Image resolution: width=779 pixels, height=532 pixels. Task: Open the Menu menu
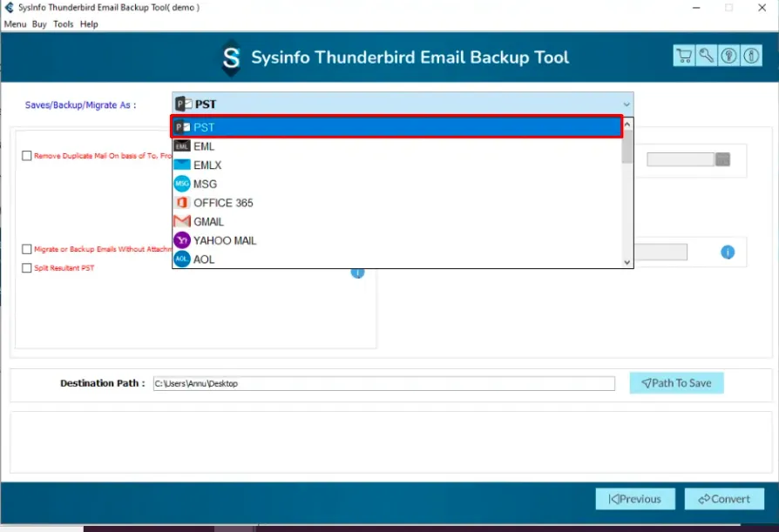15,24
